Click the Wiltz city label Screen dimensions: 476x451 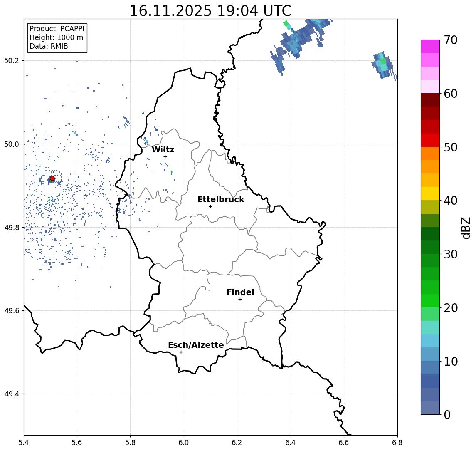pyautogui.click(x=163, y=149)
